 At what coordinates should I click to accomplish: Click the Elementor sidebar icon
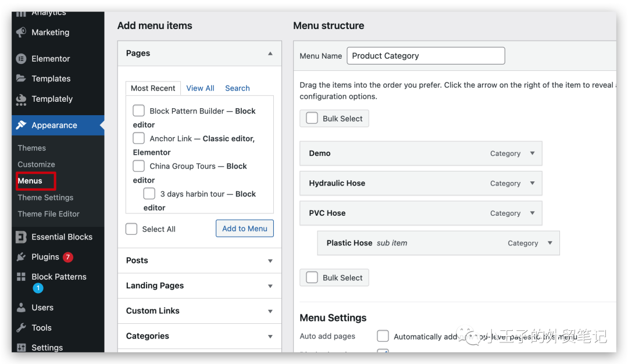pyautogui.click(x=22, y=59)
